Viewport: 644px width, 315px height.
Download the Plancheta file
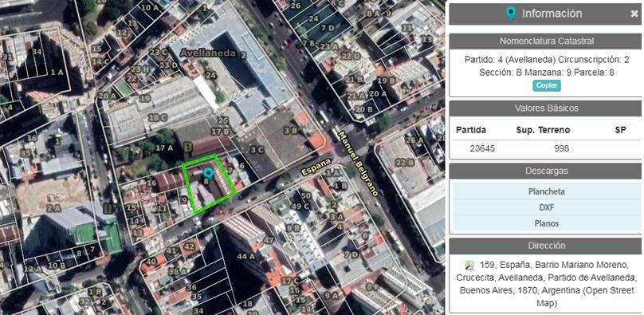point(546,191)
